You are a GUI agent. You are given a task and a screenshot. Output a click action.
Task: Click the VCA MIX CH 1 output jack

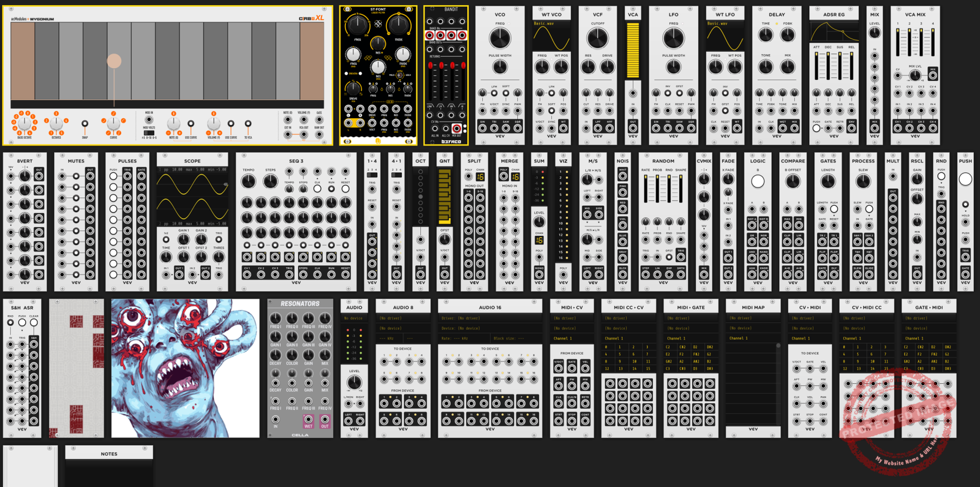[898, 128]
